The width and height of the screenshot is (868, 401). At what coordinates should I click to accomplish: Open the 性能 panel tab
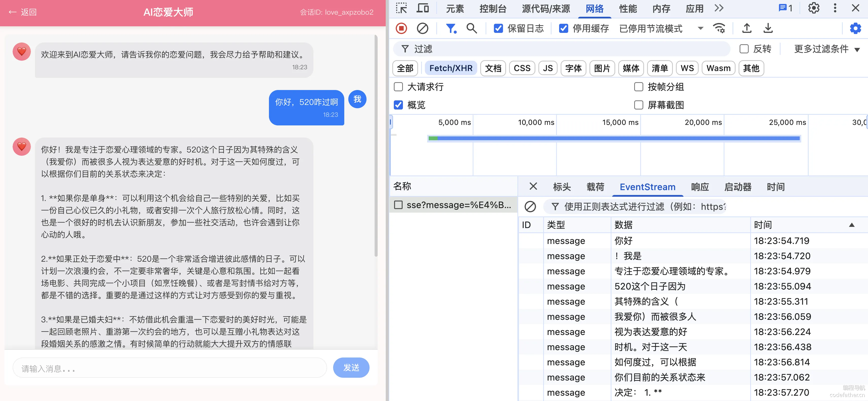coord(628,9)
